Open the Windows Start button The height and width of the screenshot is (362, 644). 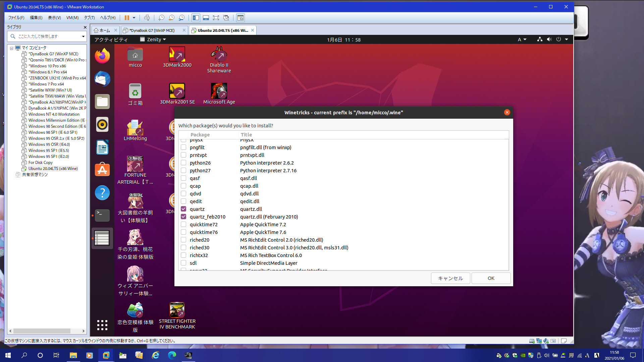coord(8,355)
